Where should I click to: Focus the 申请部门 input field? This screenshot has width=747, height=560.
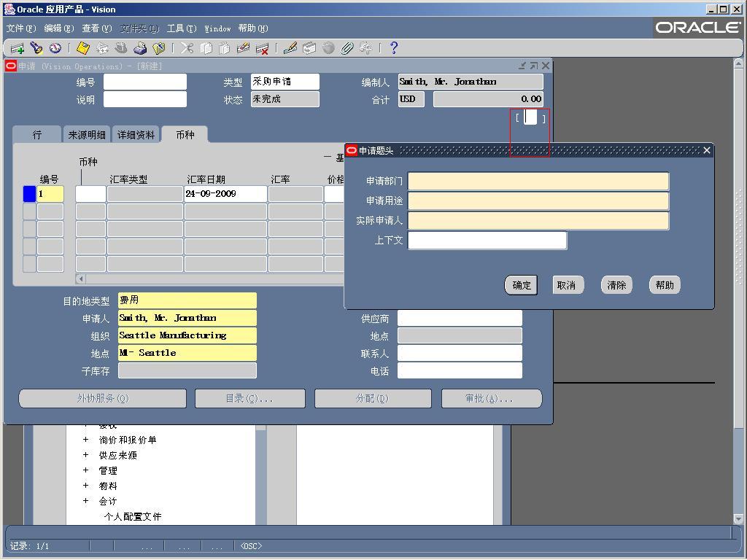click(538, 182)
